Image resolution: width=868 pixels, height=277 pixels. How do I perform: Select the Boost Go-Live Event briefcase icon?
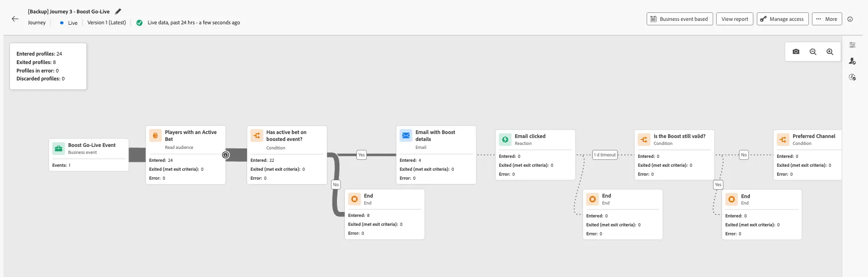pyautogui.click(x=59, y=148)
